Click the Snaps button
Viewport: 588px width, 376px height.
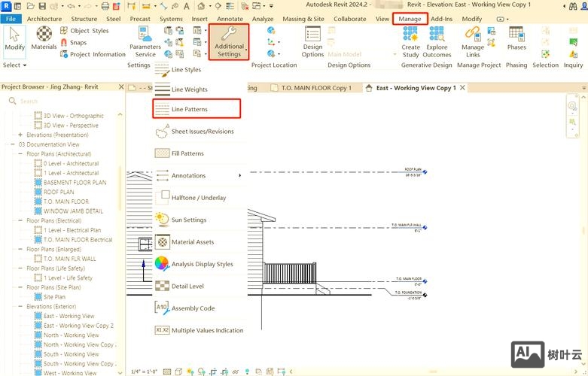tap(78, 43)
